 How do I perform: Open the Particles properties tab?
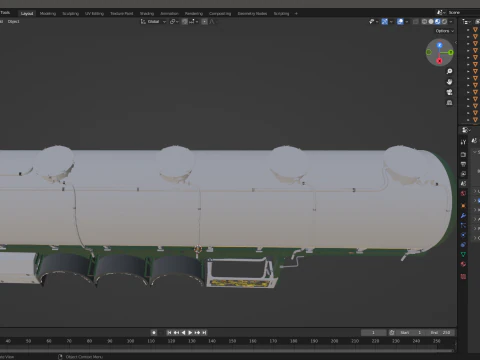(x=463, y=225)
